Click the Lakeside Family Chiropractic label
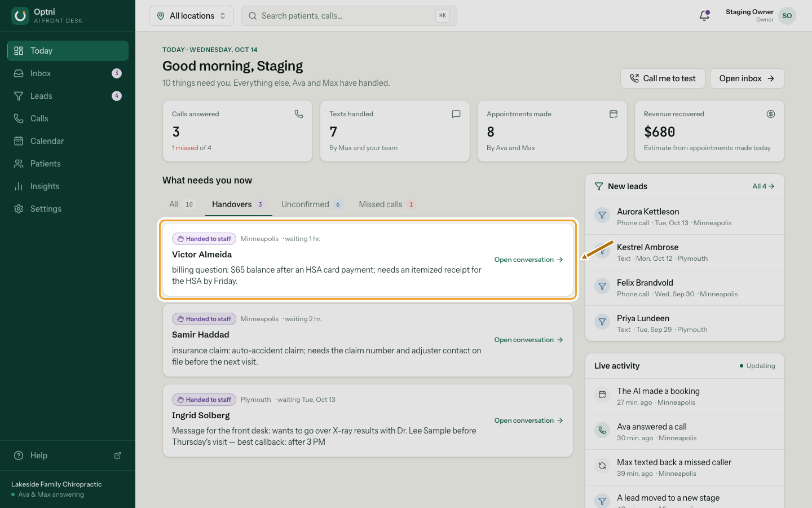 click(56, 484)
